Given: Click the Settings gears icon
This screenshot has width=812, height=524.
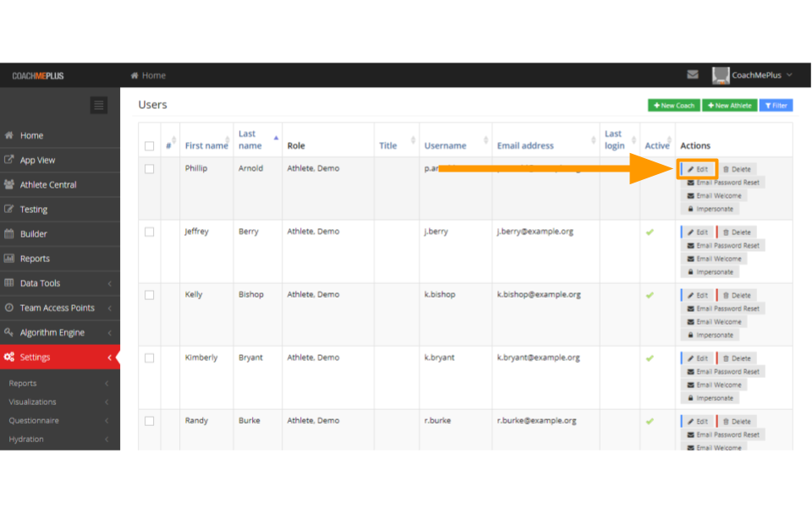Looking at the screenshot, I should pyautogui.click(x=8, y=357).
